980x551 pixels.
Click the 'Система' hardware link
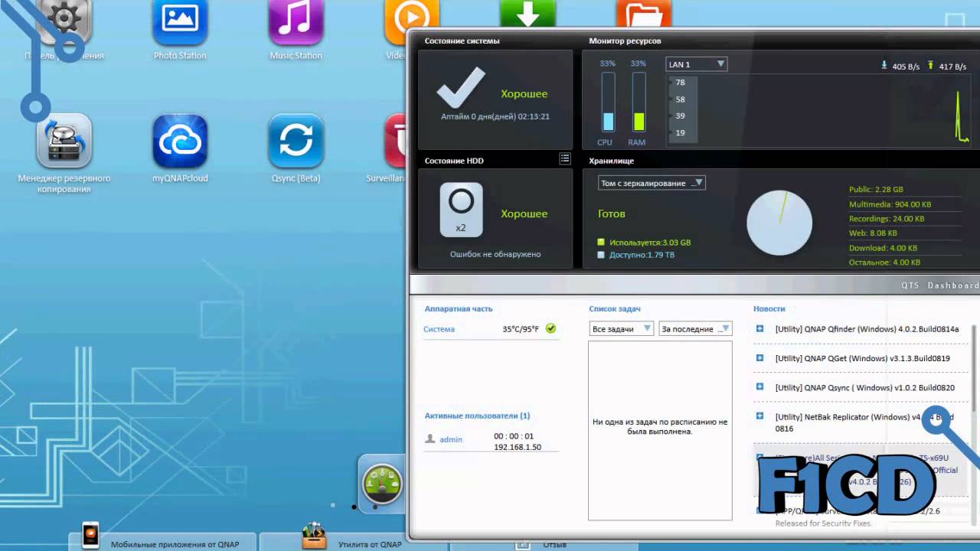coord(439,329)
